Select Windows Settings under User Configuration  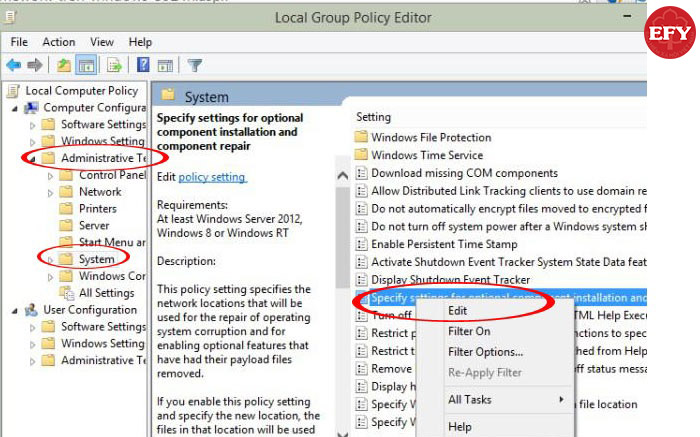103,343
